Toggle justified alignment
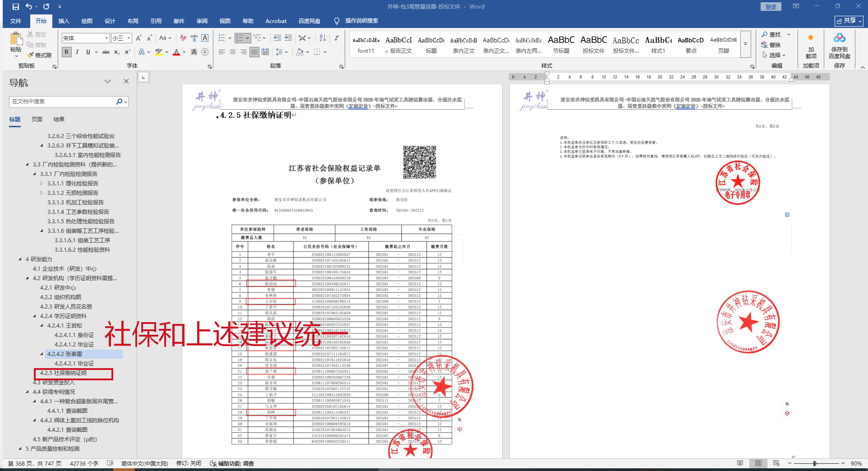The height and width of the screenshot is (471, 868). point(254,52)
